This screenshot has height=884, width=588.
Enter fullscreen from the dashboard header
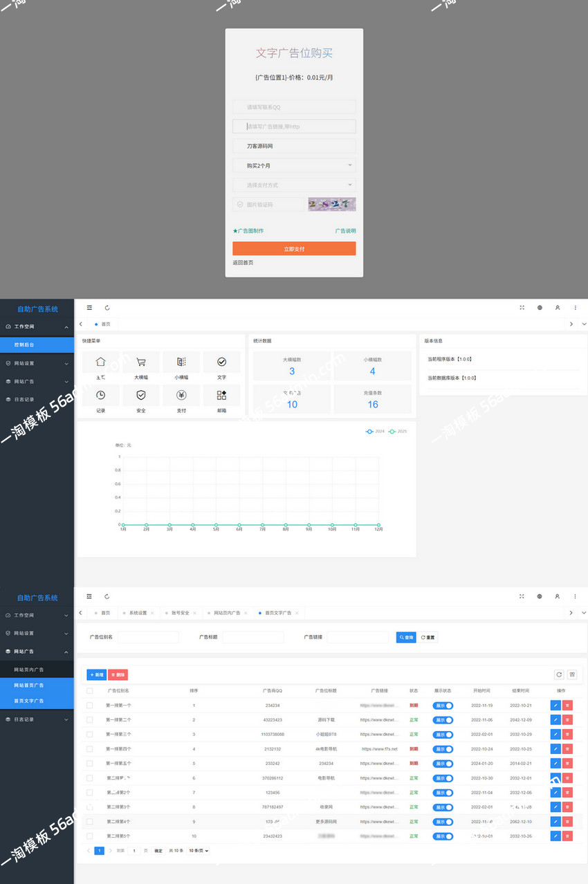(522, 308)
